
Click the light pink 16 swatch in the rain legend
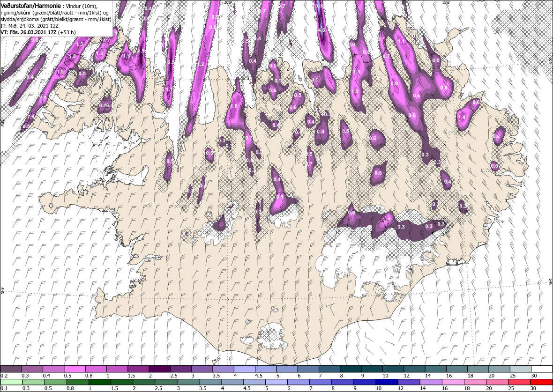[x=453, y=382]
